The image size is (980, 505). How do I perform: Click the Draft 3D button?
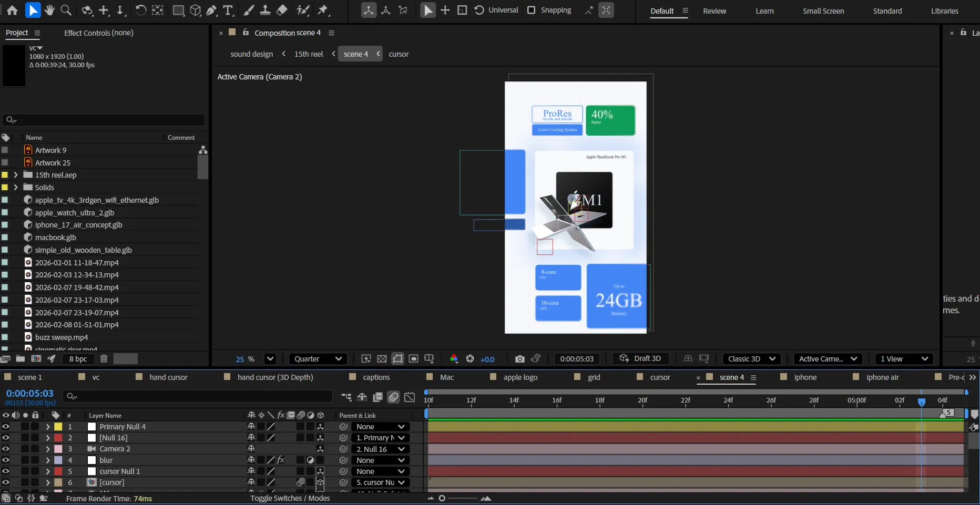(640, 358)
